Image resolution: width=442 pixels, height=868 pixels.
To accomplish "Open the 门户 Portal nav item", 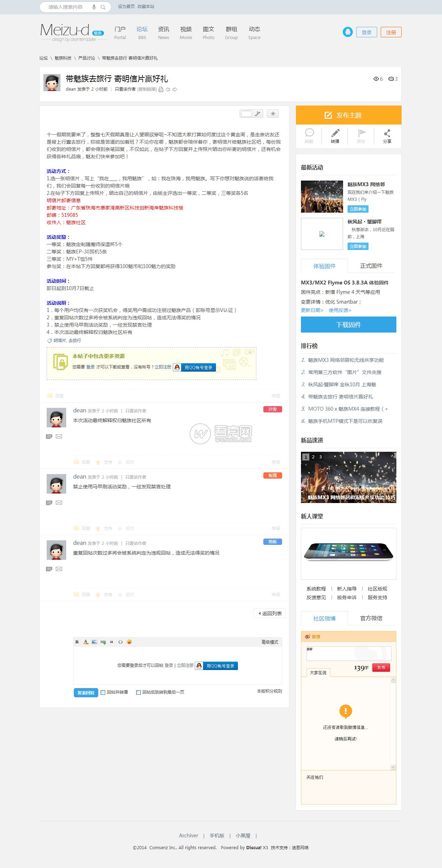I will click(x=120, y=33).
